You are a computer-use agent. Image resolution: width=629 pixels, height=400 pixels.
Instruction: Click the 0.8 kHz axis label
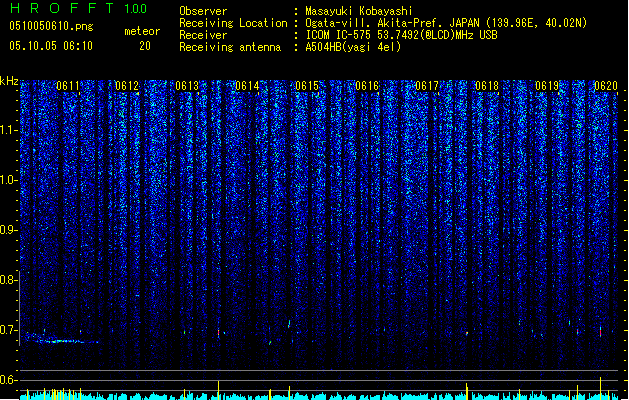[x=8, y=280]
